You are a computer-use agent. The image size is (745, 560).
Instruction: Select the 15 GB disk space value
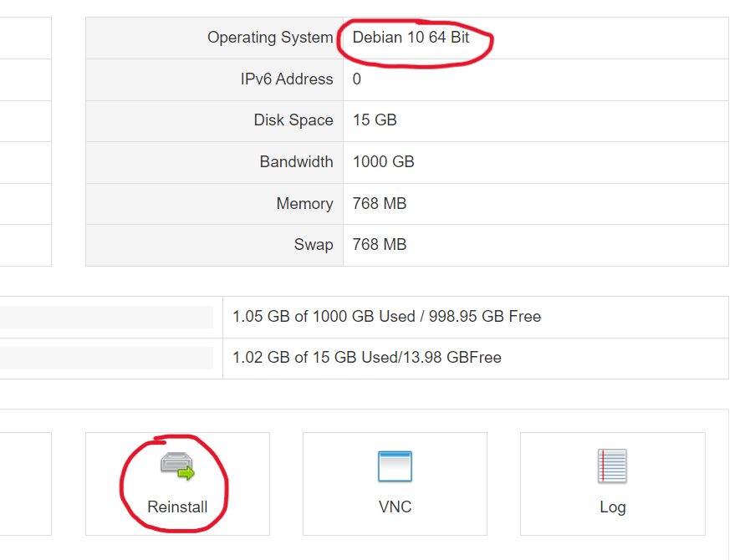(x=375, y=120)
